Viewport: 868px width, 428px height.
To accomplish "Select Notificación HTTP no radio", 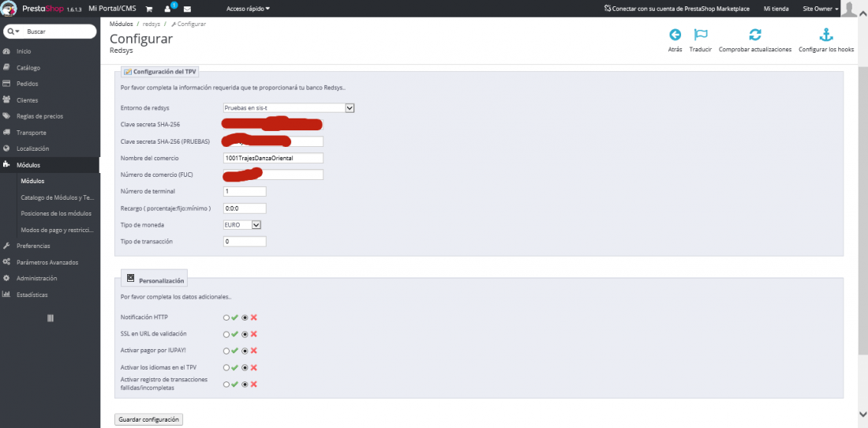I will pos(245,317).
